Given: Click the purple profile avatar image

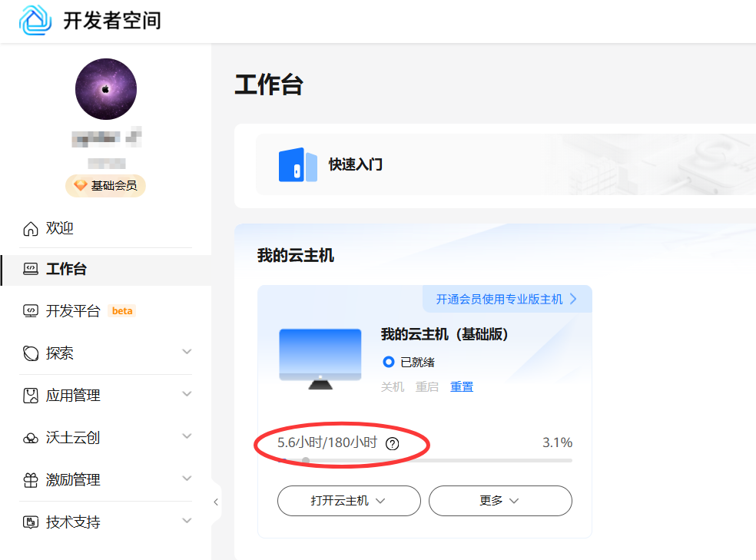Looking at the screenshot, I should [105, 89].
